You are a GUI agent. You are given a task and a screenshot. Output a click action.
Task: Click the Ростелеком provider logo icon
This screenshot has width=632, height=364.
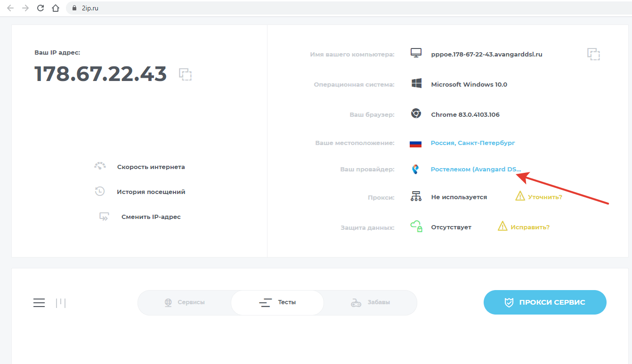point(415,169)
